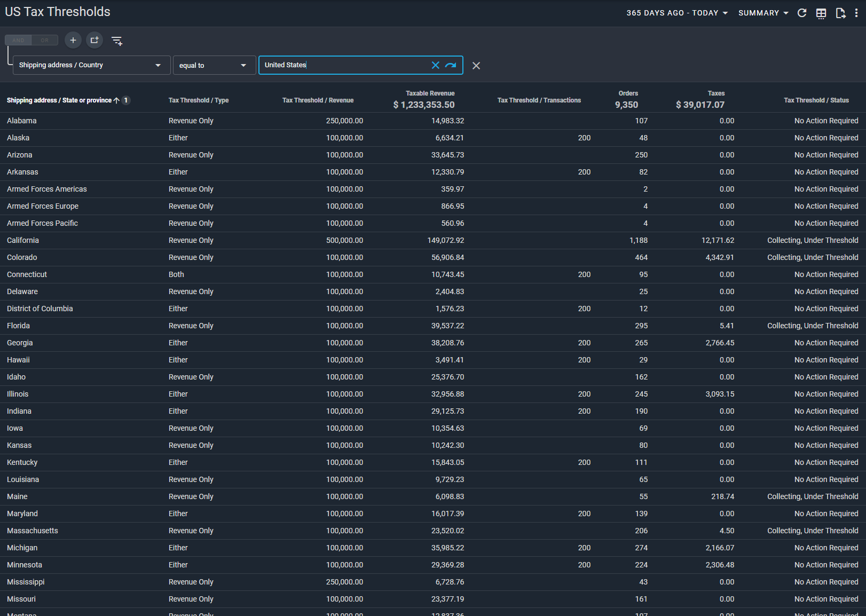866x616 pixels.
Task: Click the add filter group icon
Action: click(95, 40)
